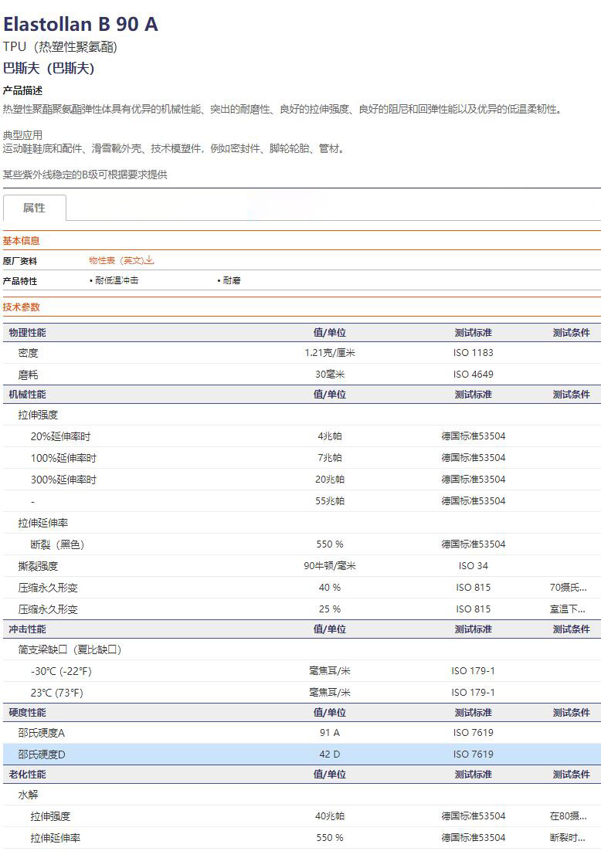Click the 产品特性 row label
Viewport: 601px width, 868px height.
(x=20, y=280)
